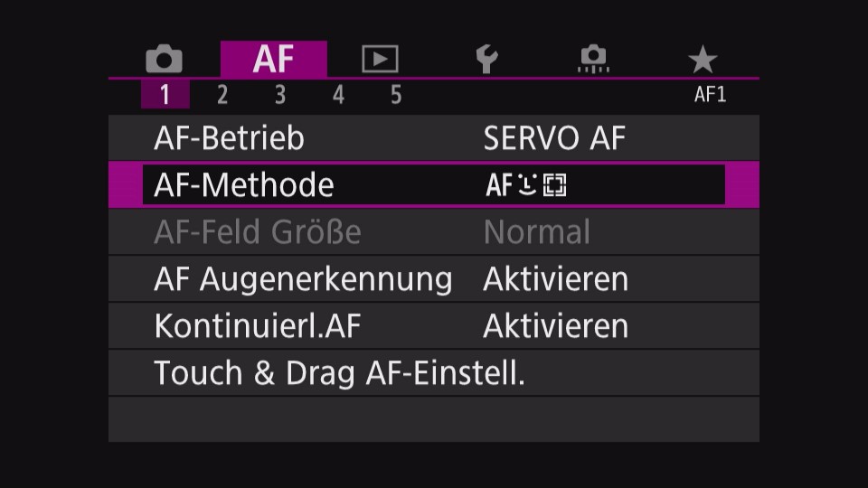Go to AF sub-page 4

tap(338, 95)
